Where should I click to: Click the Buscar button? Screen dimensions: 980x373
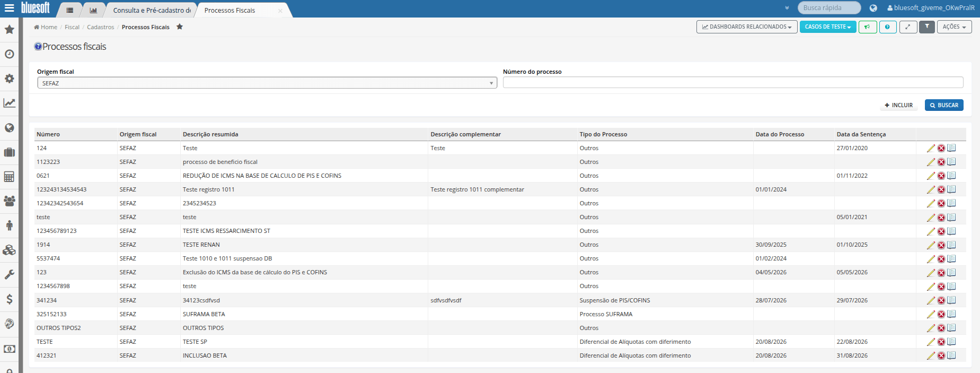point(944,105)
